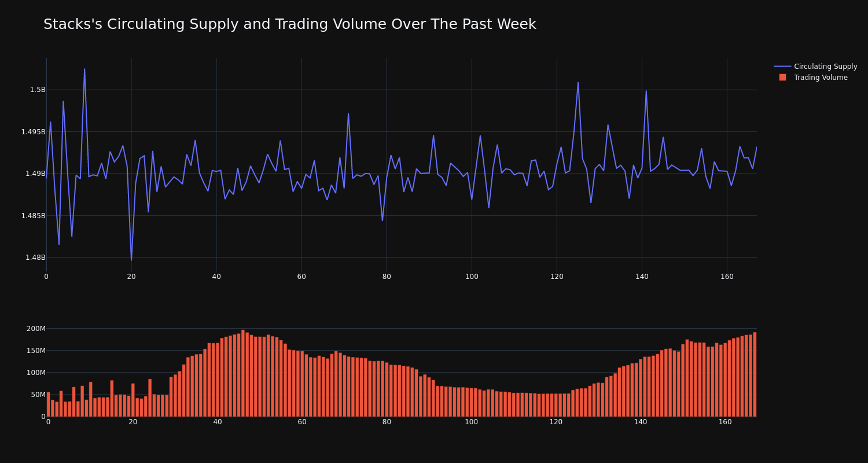
Task: Toggle the Trading Volume legend entry
Action: (x=816, y=78)
